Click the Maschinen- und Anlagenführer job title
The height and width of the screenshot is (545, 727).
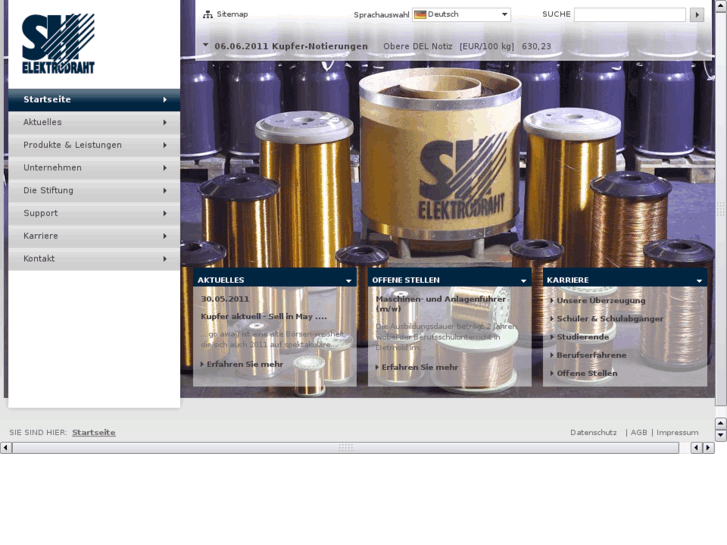440,304
